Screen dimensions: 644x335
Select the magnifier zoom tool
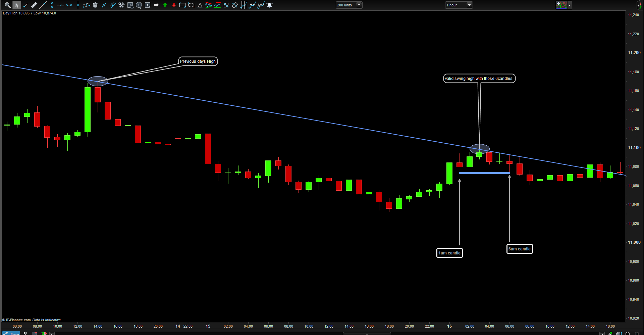point(7,5)
